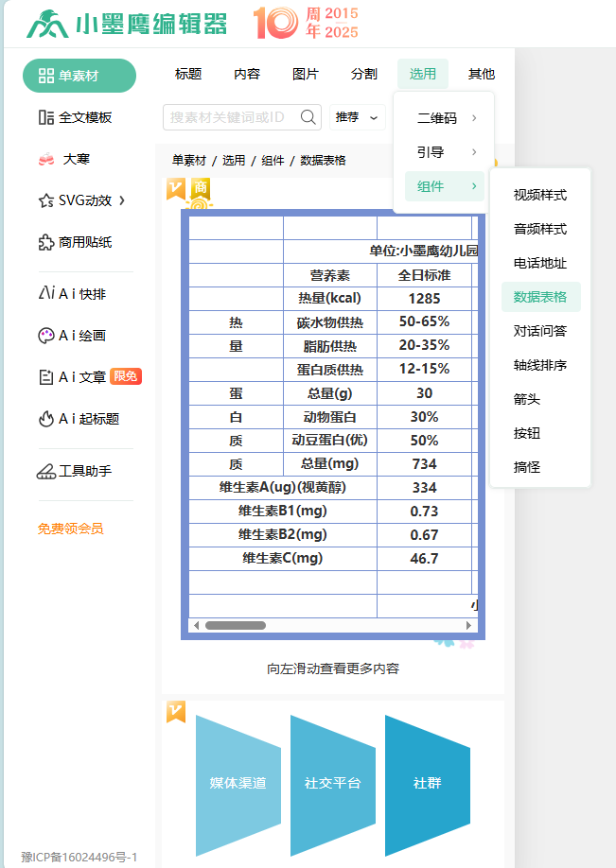The image size is (616, 868).
Task: Choose 对话问答 from the submenu
Action: point(540,331)
